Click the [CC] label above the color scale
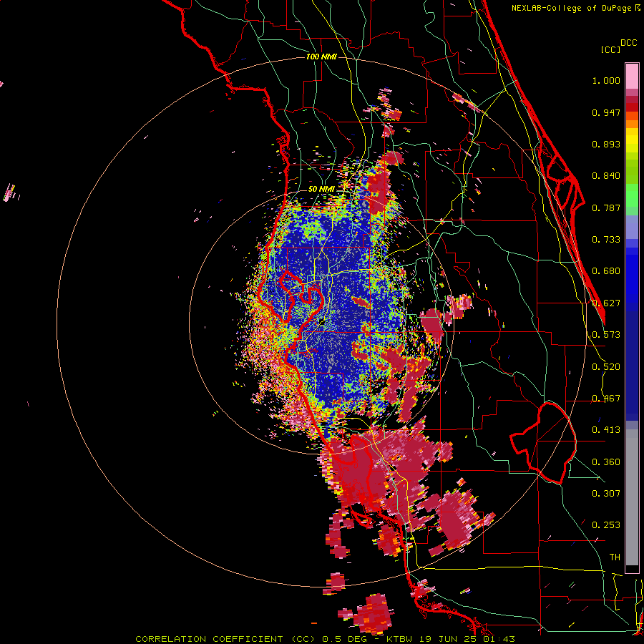Screen dimensions: 644x644 tap(610, 49)
